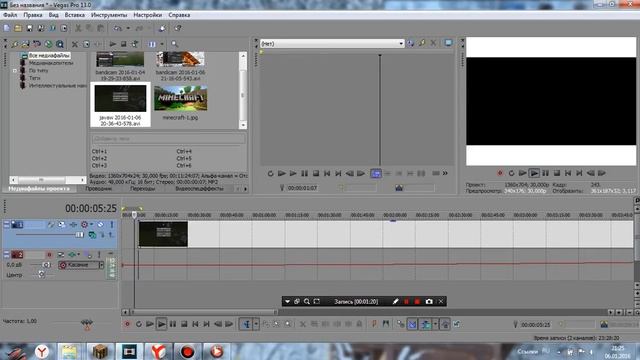Open the Undo history dropdown arrow
This screenshot has height=360, width=640.
pos(128,28)
